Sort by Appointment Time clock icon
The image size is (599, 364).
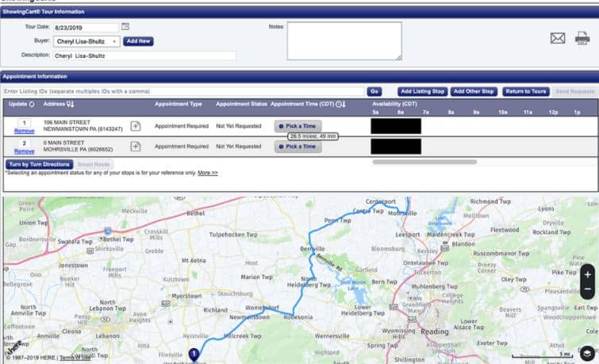[340, 104]
